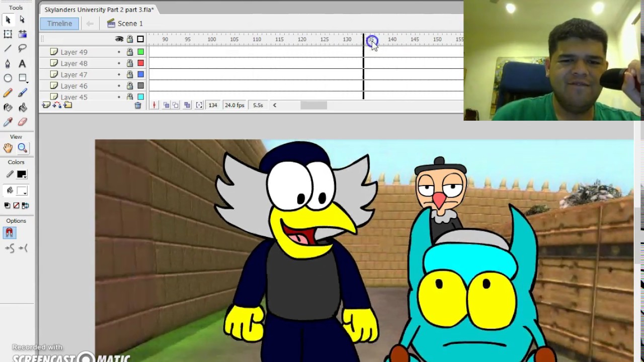
Task: Click the back arrow beside Timeline
Action: 90,24
